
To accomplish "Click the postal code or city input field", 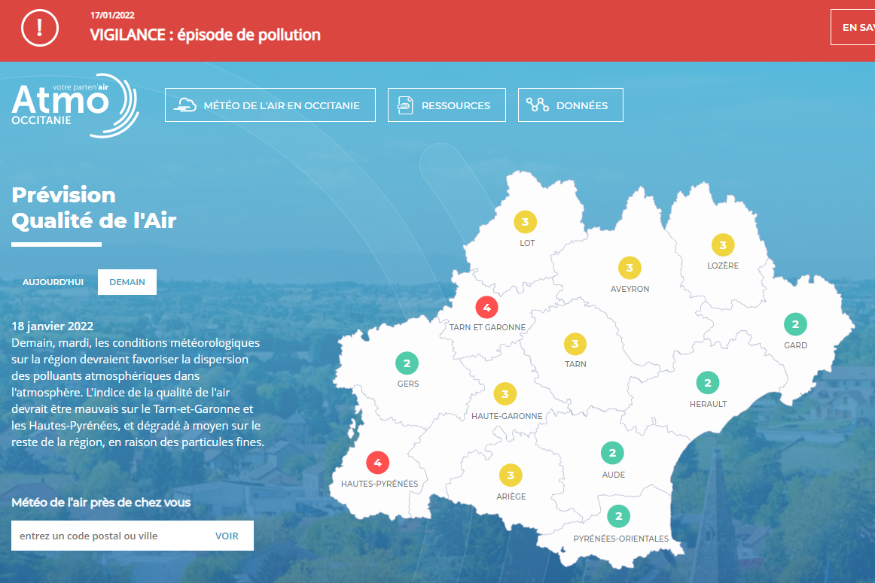I will [105, 536].
